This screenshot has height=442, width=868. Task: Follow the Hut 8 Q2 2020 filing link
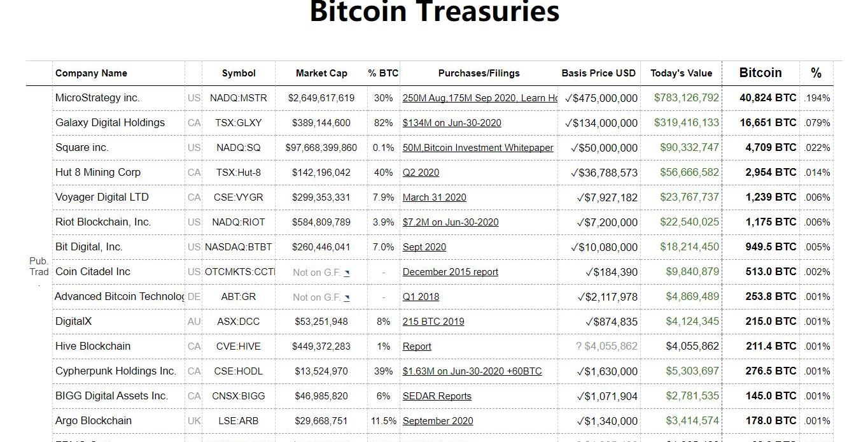(421, 173)
